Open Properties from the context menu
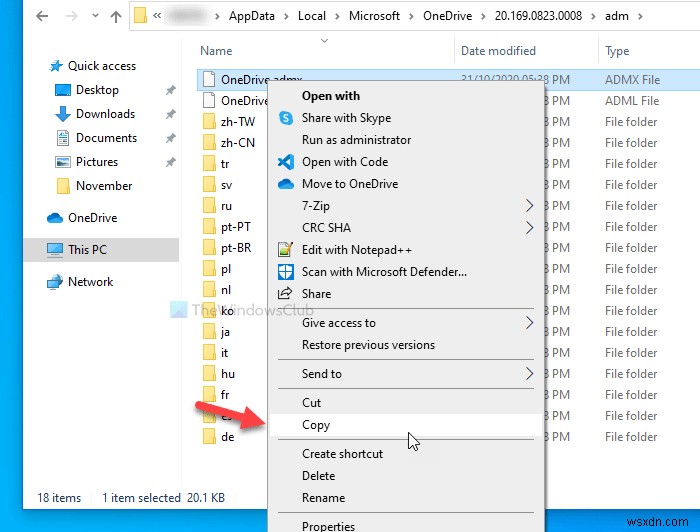 point(328,526)
